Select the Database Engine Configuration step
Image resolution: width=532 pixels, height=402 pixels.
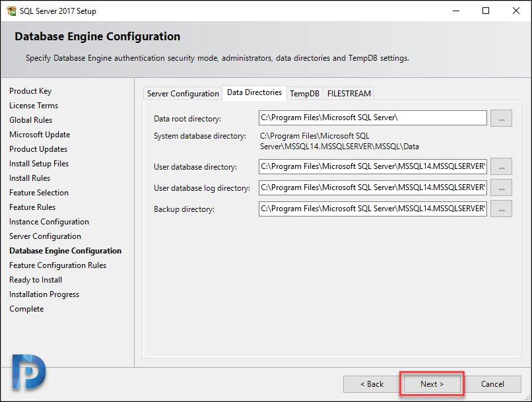[65, 251]
